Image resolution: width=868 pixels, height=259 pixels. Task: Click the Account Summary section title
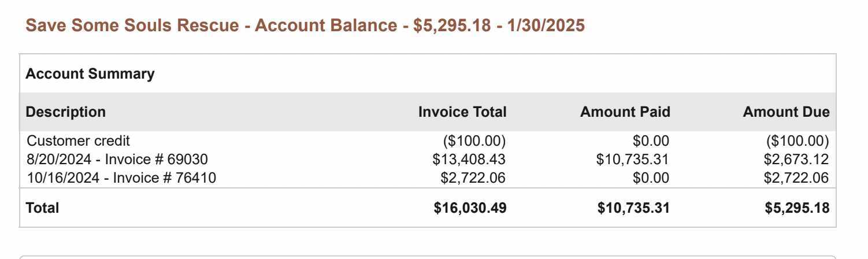click(90, 74)
